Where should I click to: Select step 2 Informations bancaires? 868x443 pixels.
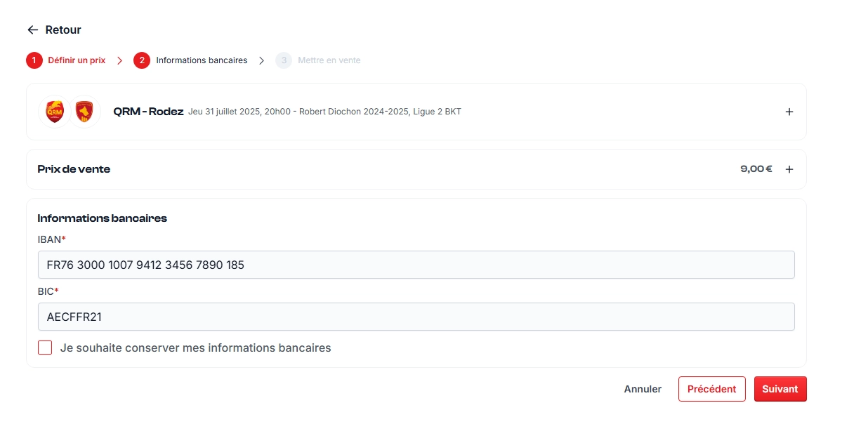point(190,60)
